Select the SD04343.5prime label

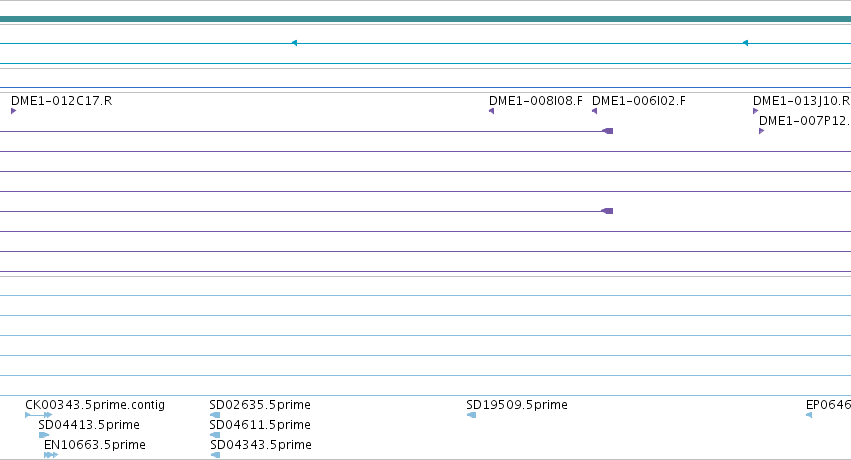tap(261, 445)
